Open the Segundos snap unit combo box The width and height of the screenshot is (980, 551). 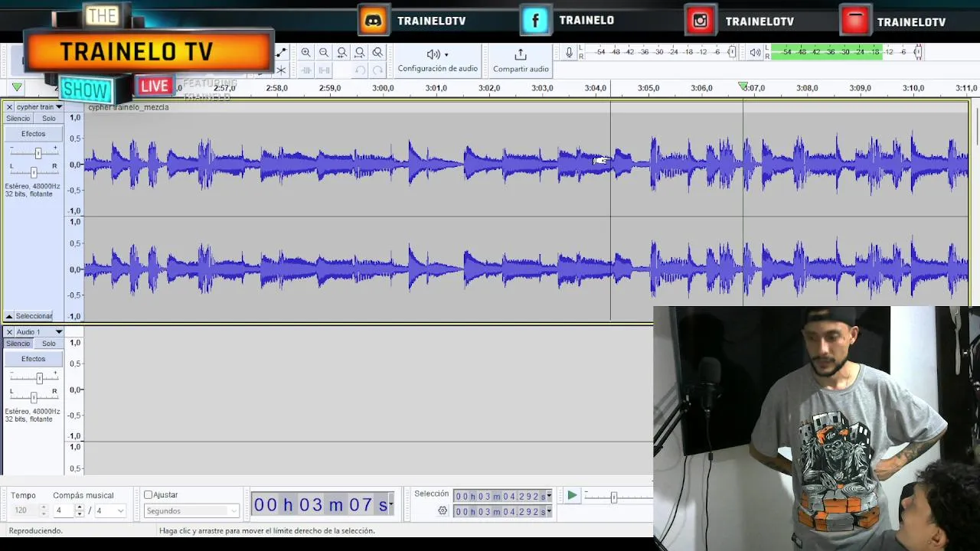tap(191, 511)
